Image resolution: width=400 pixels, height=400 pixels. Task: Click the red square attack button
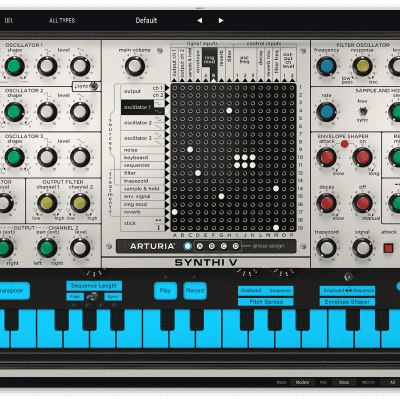(x=388, y=248)
